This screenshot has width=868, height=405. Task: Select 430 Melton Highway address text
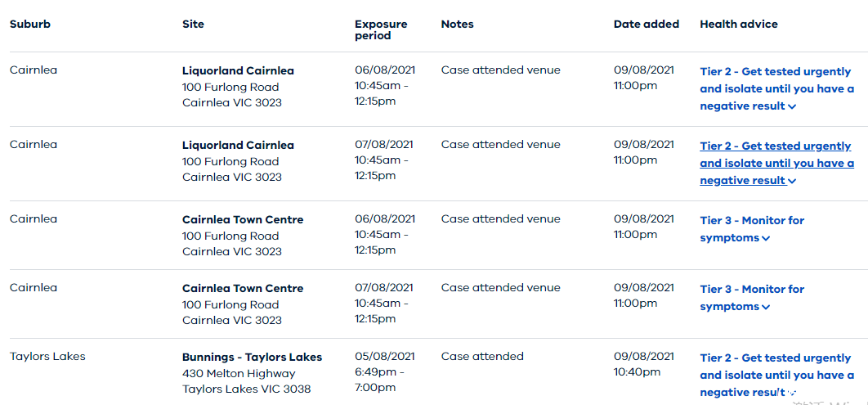pos(239,373)
